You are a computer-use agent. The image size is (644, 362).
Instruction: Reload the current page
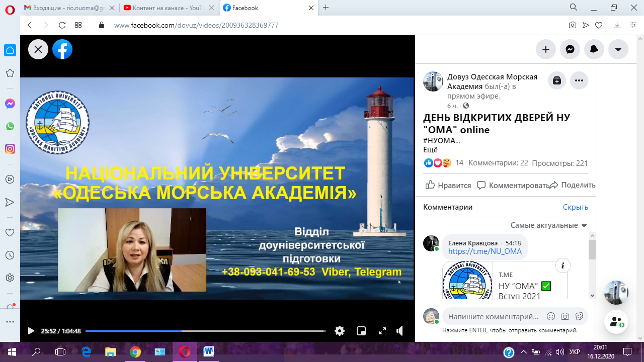click(62, 25)
